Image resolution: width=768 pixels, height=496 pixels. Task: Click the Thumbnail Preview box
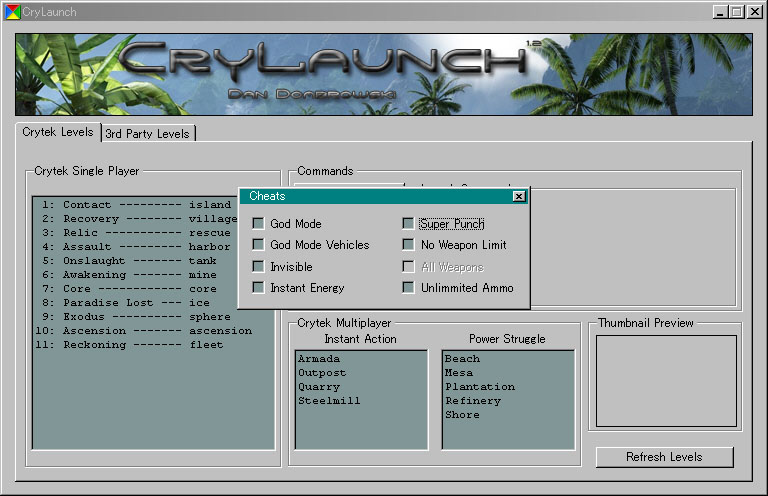[x=666, y=381]
